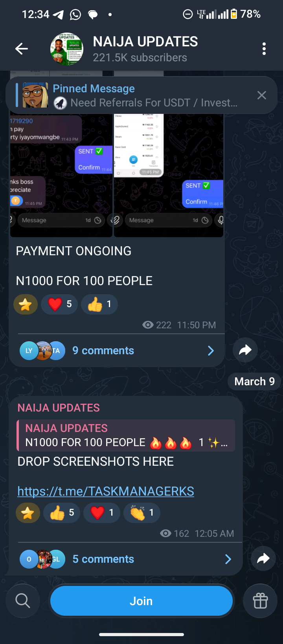Image resolution: width=283 pixels, height=644 pixels.
Task: Open the t.me/TASKMANAGERKS link
Action: pos(106,491)
